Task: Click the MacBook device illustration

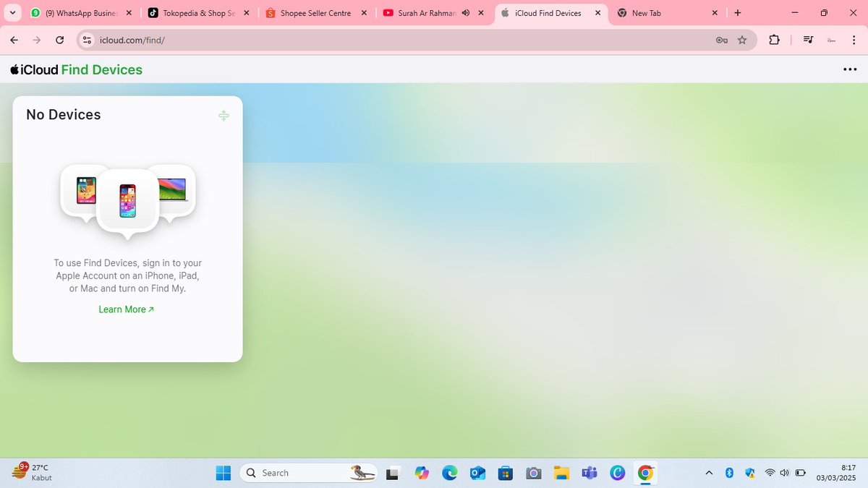Action: tap(171, 189)
